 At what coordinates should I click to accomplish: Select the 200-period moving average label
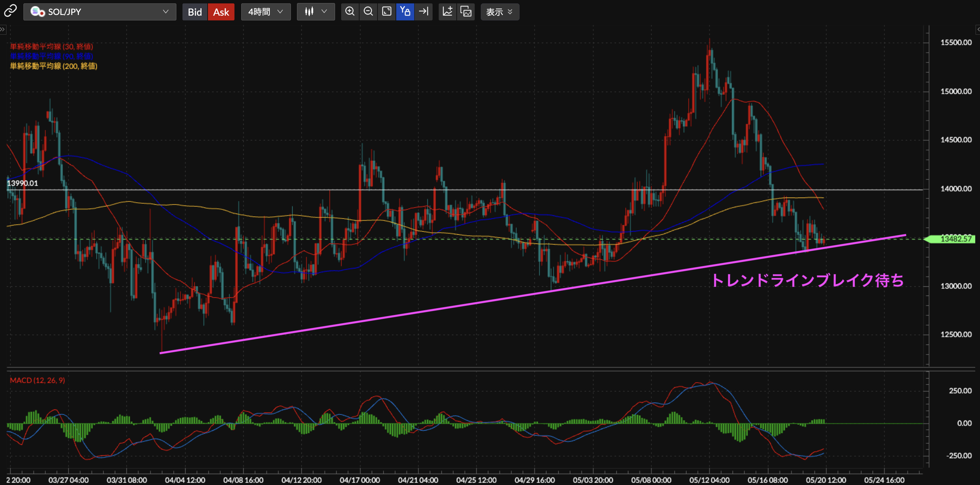(x=54, y=66)
